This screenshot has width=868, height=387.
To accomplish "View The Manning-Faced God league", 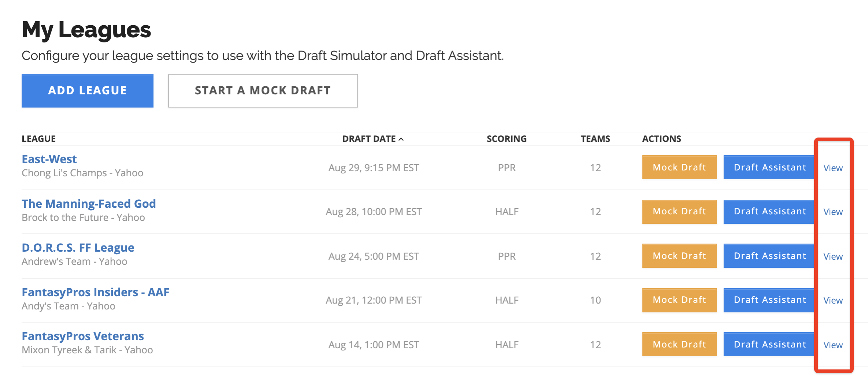I will pos(833,212).
